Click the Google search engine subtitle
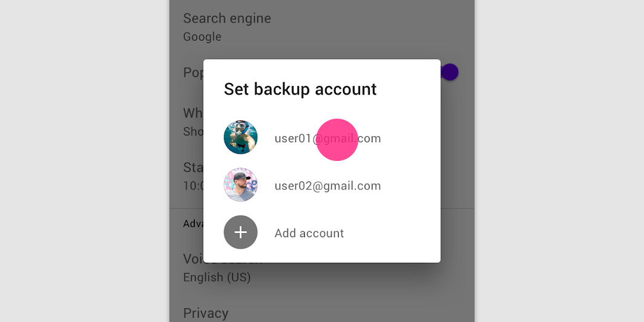Viewport: 644px width, 322px height. click(202, 36)
